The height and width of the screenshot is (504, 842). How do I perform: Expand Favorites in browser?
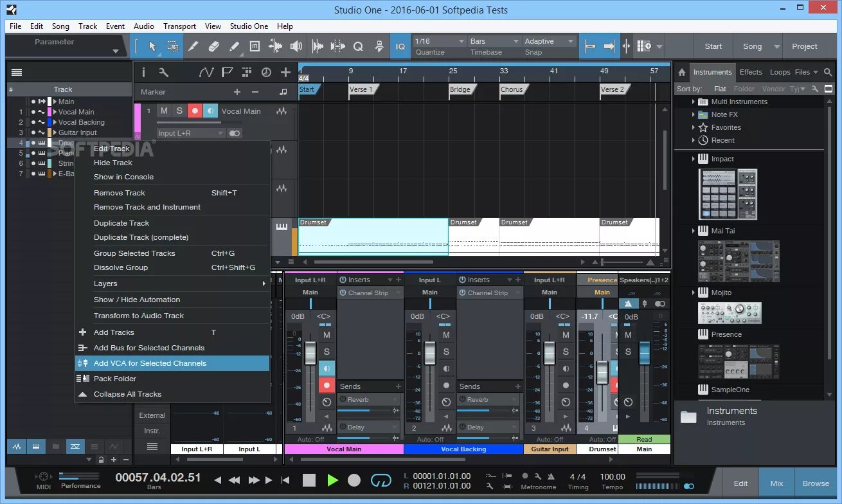click(x=694, y=127)
